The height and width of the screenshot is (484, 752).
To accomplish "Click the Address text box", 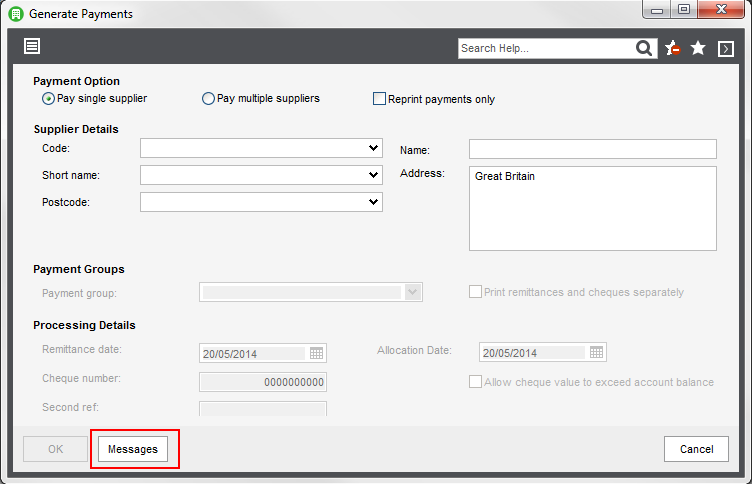I will pos(593,208).
